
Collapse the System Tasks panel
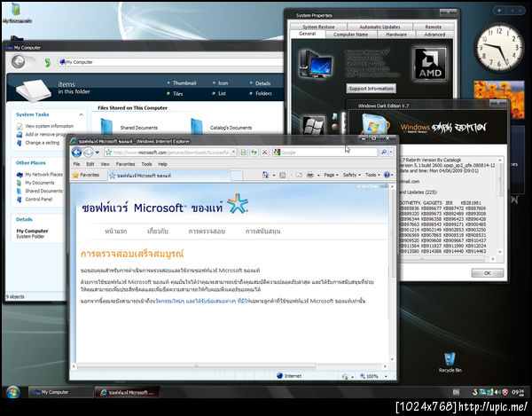tap(81, 114)
